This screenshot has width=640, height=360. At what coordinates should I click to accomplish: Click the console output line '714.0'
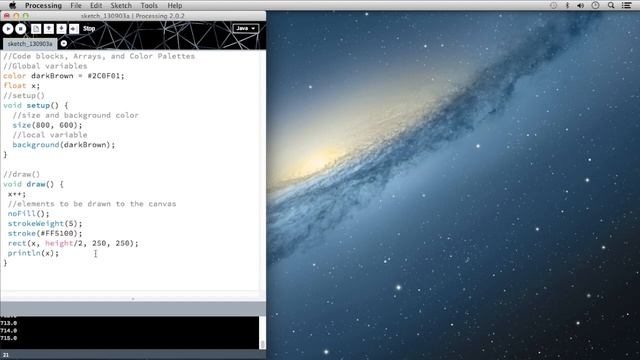(x=9, y=331)
